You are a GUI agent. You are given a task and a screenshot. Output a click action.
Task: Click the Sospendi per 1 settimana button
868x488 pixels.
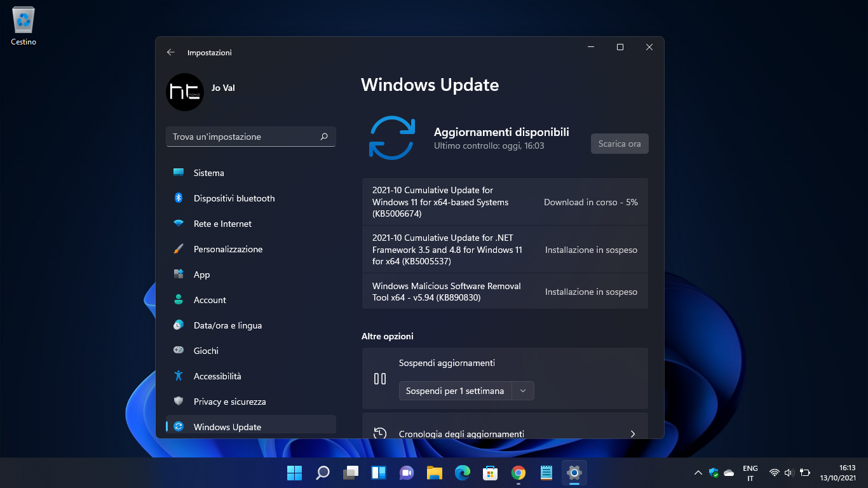pyautogui.click(x=455, y=391)
